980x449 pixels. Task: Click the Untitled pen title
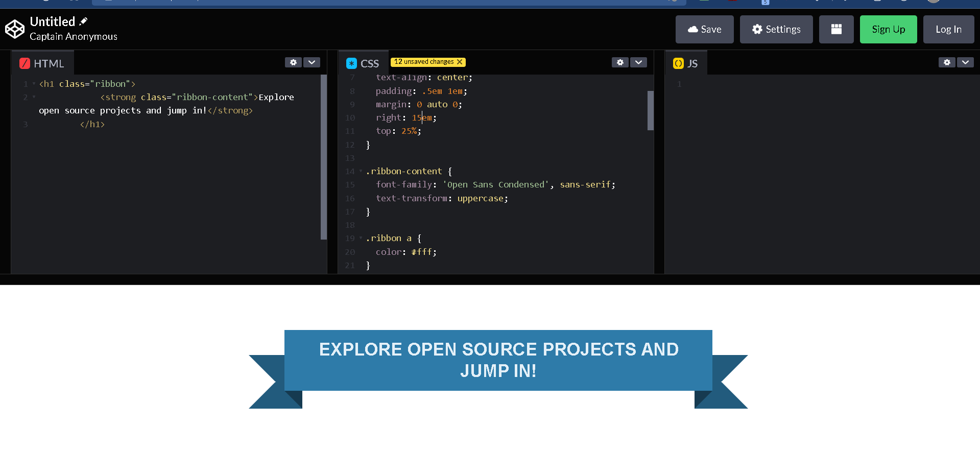coord(53,21)
